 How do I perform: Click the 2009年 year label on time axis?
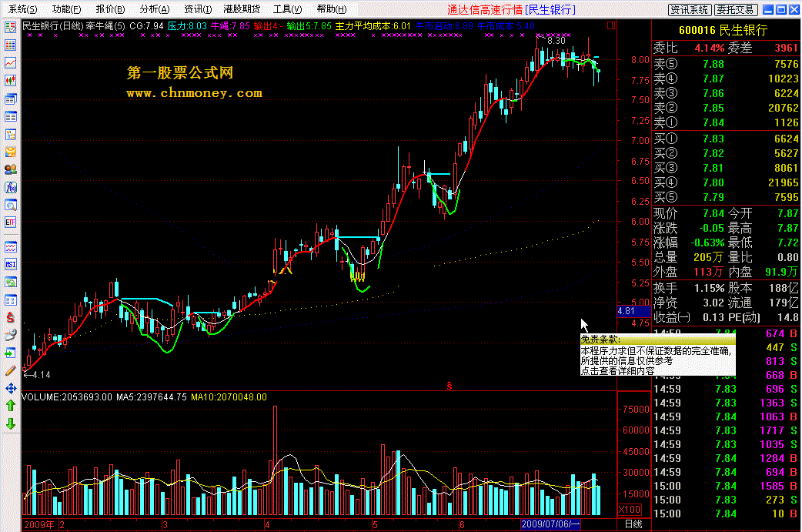tap(39, 525)
